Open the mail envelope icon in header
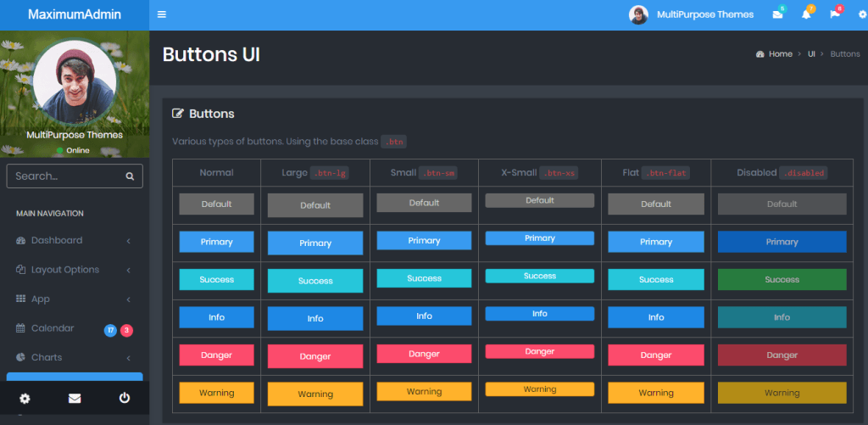The width and height of the screenshot is (868, 425). 778,15
